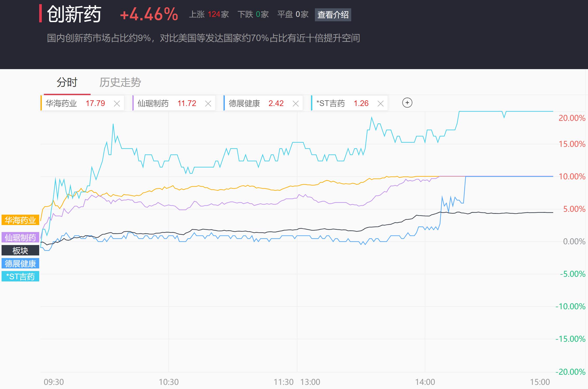Click the 创新药 sector title
Viewport: 588px width, 389px height.
(x=74, y=14)
